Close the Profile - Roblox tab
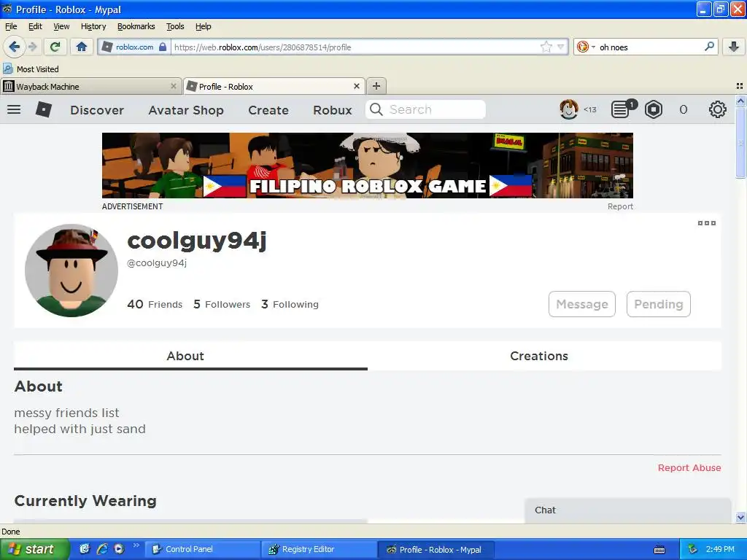The height and width of the screenshot is (560, 747). point(356,86)
